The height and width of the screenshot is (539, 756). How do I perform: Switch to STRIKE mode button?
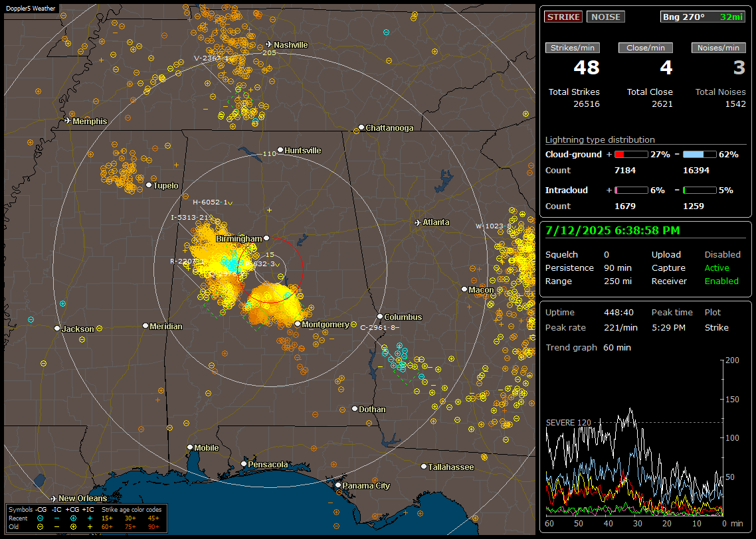point(563,17)
